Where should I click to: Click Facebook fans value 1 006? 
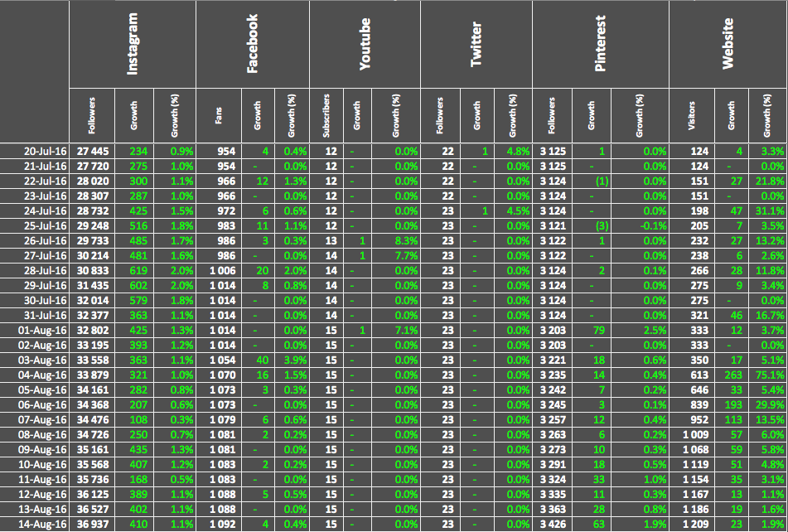coord(219,270)
